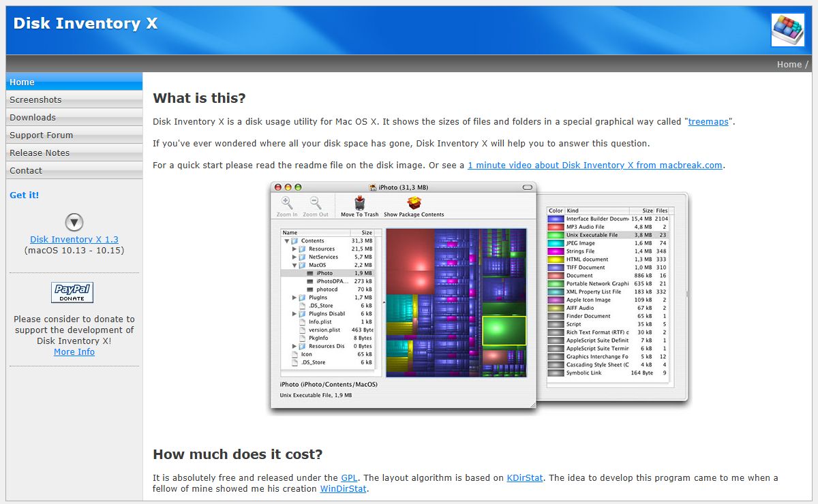Image resolution: width=818 pixels, height=504 pixels.
Task: Click the Kind column header in the file kinds list
Action: [x=596, y=210]
